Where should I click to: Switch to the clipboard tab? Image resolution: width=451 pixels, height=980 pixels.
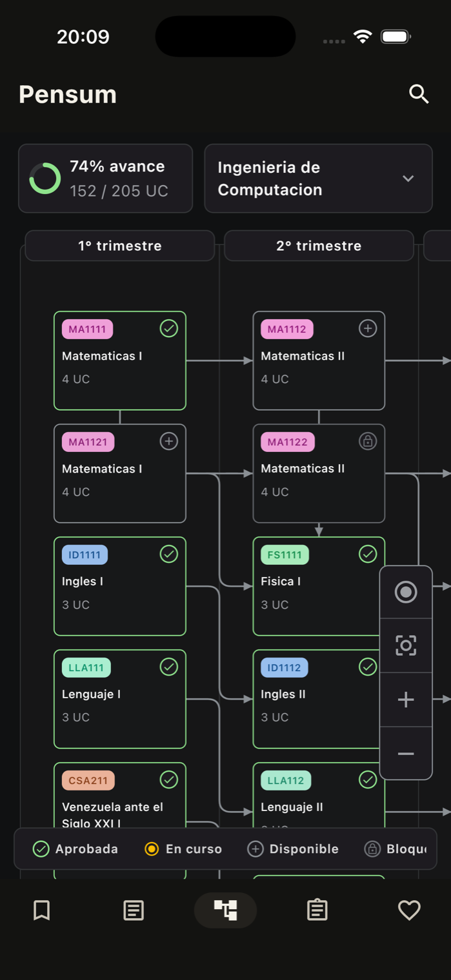click(317, 910)
